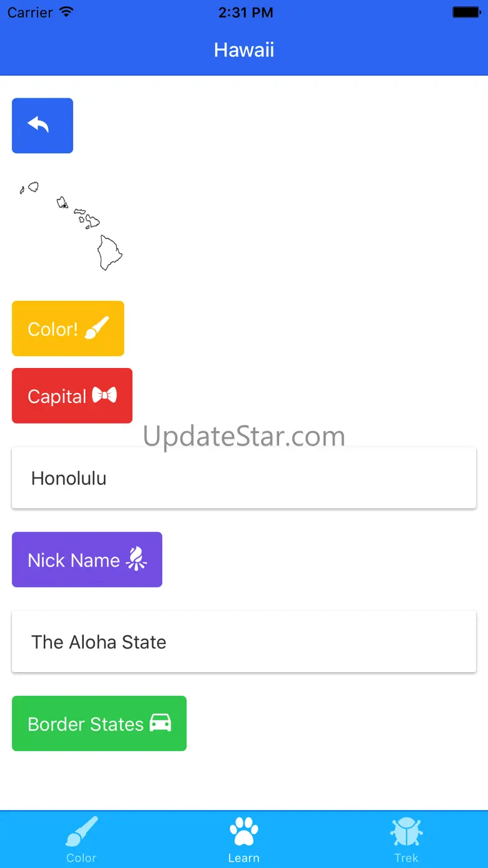Tap the bug icon in bottom bar
This screenshot has height=868, width=488.
[406, 832]
